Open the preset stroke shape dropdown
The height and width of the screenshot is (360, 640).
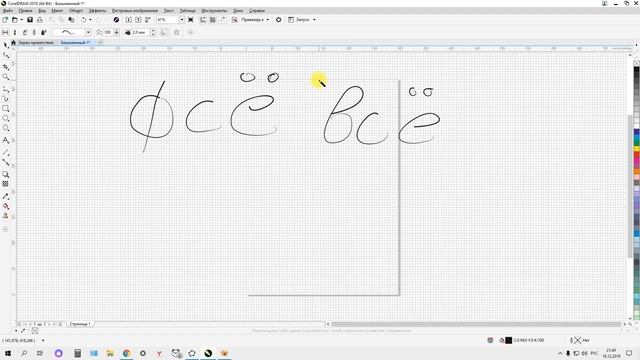click(x=88, y=32)
